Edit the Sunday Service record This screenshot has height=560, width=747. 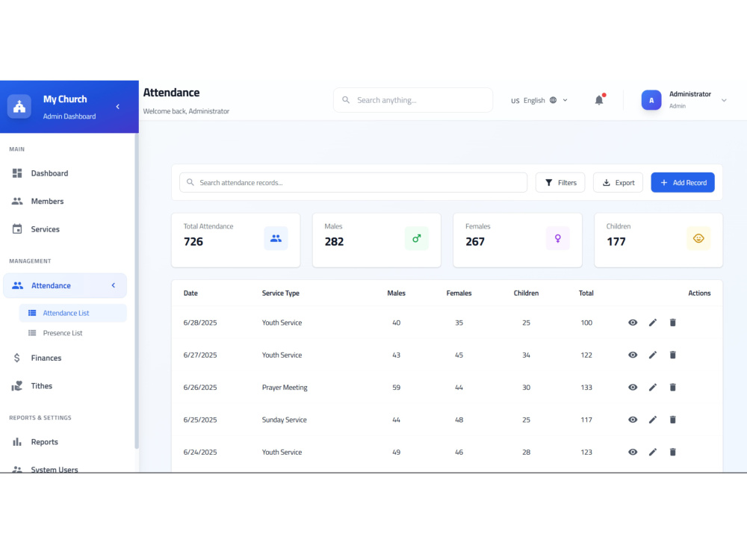pos(653,420)
